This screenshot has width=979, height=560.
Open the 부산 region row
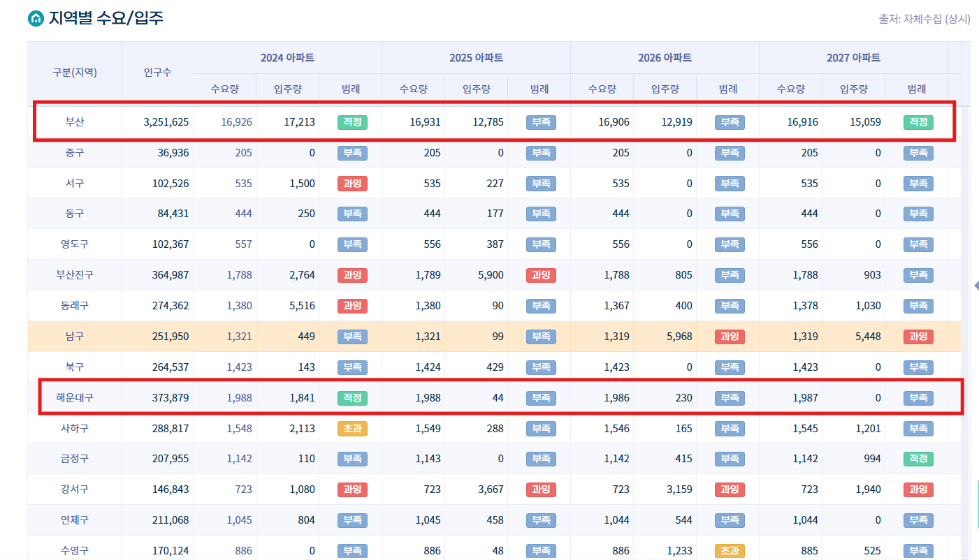pyautogui.click(x=494, y=122)
